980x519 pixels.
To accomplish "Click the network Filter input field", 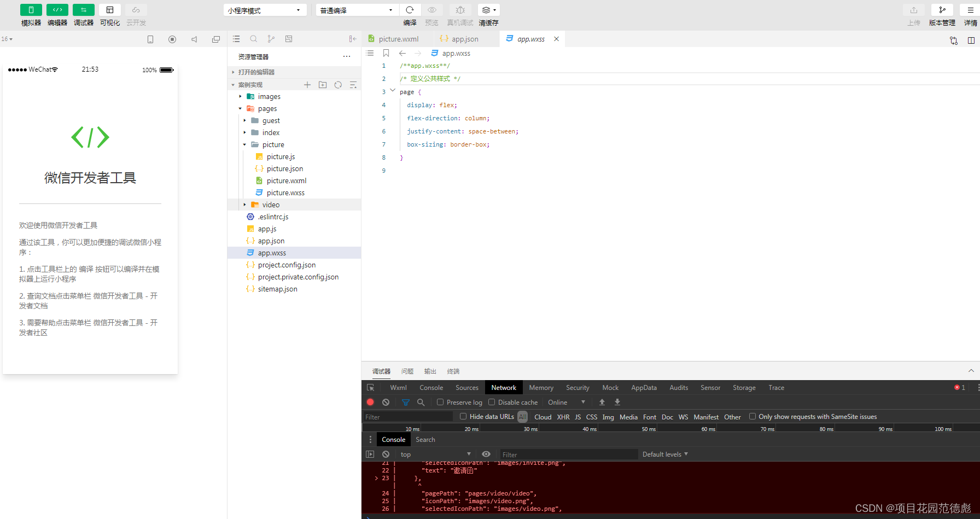I will coord(408,417).
